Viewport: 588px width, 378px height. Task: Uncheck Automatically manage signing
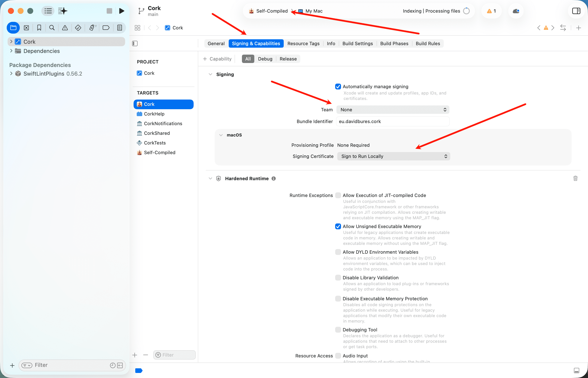pos(338,87)
